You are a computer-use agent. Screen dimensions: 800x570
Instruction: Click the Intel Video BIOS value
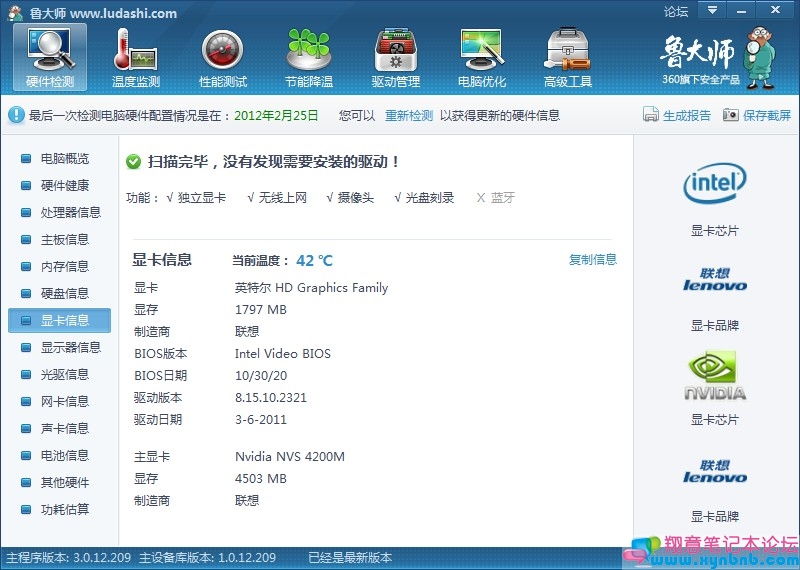pyautogui.click(x=283, y=354)
